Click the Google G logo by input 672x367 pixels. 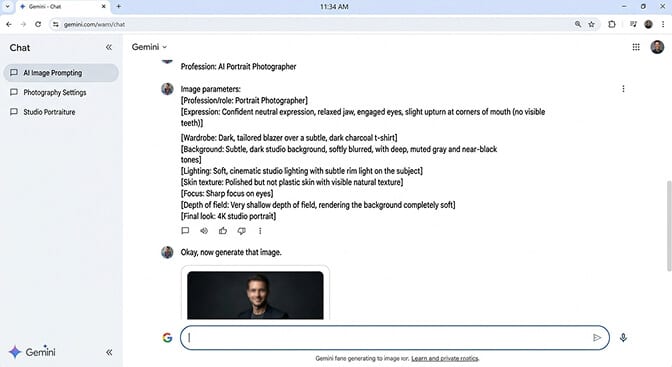pyautogui.click(x=168, y=338)
